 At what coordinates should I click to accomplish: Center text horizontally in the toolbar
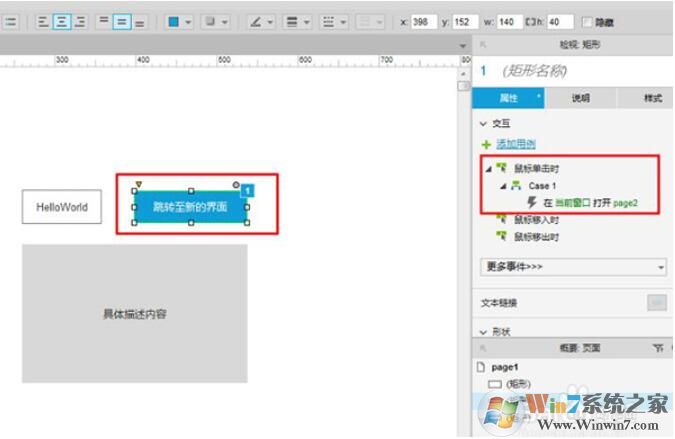[x=62, y=22]
